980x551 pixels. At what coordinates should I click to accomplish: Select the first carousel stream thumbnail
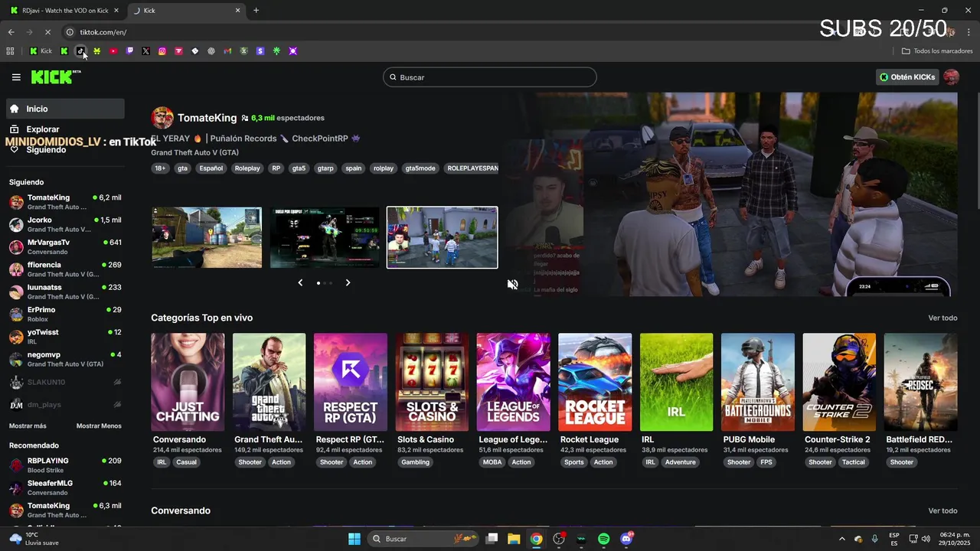207,237
